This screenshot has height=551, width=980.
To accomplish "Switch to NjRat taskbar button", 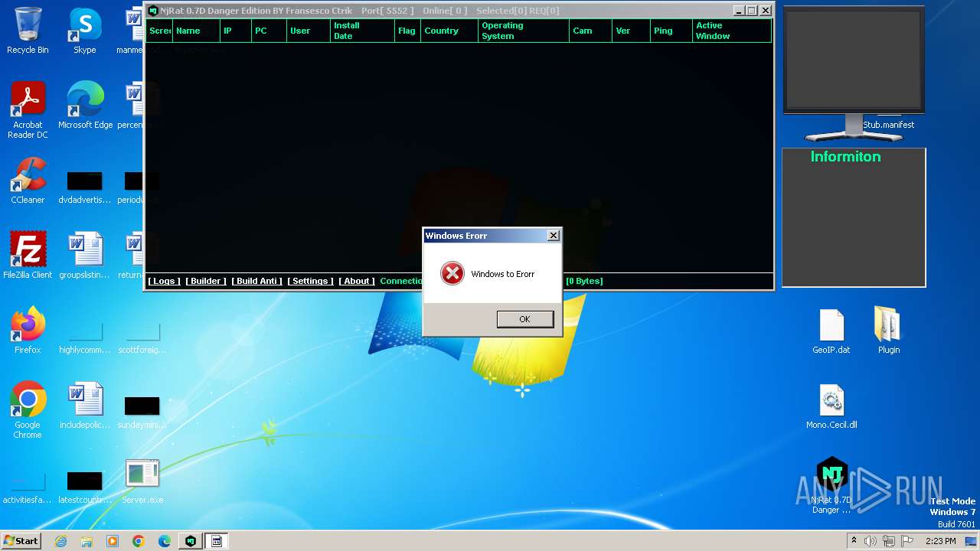I will 191,541.
